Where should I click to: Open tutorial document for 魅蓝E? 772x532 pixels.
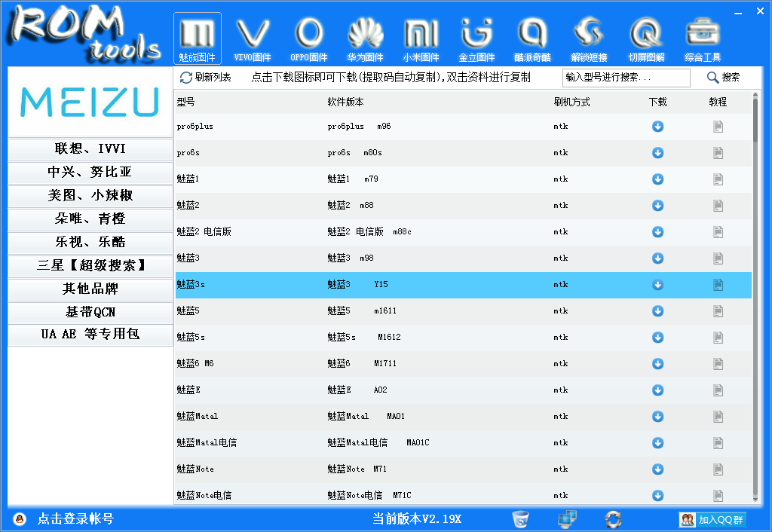pyautogui.click(x=718, y=390)
